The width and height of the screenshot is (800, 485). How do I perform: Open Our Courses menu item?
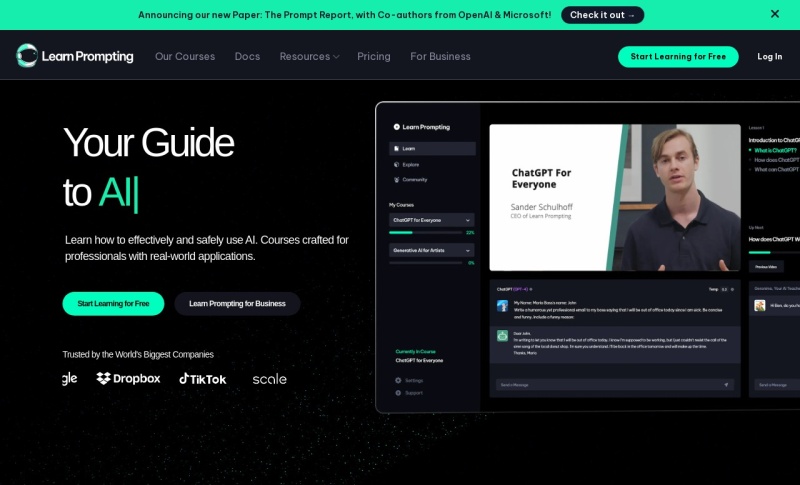pyautogui.click(x=185, y=57)
